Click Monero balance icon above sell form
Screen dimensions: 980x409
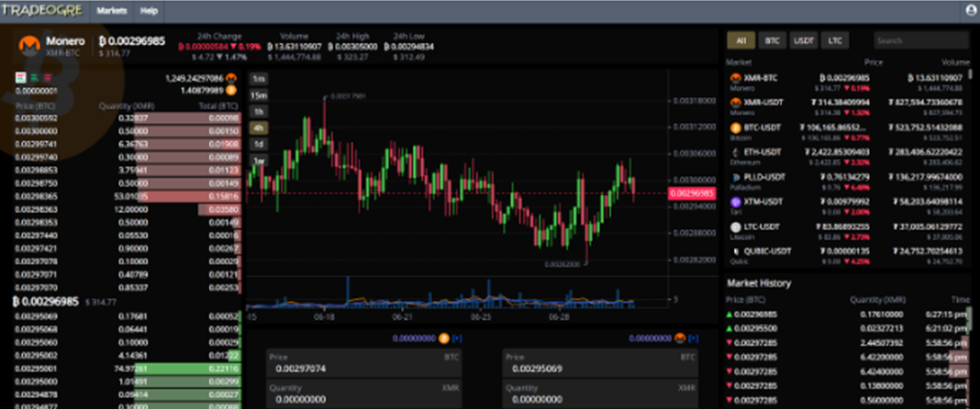[680, 337]
